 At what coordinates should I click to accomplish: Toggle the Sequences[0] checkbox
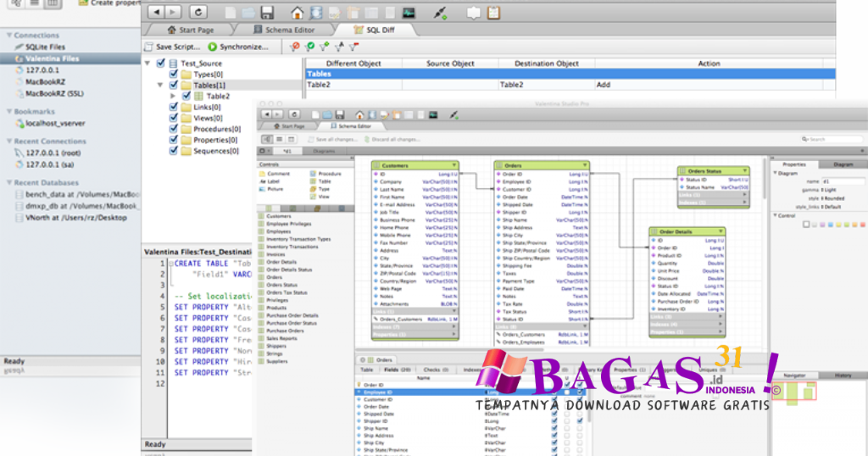point(173,151)
